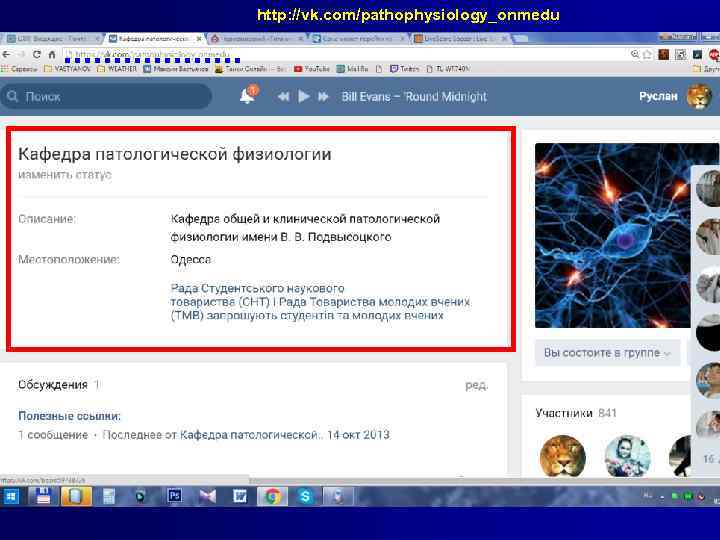The height and width of the screenshot is (540, 720).
Task: Click the first extension icon after the star
Action: point(664,55)
